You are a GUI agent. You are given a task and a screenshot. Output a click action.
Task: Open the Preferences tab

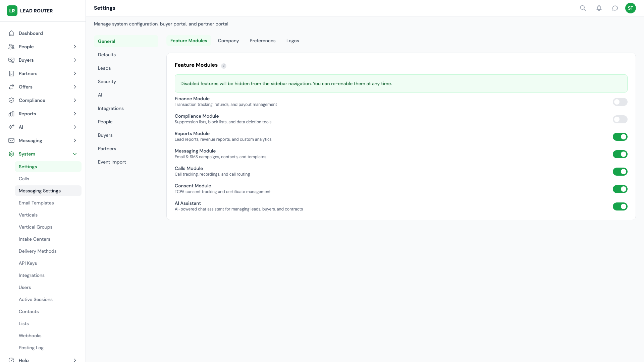tap(262, 41)
